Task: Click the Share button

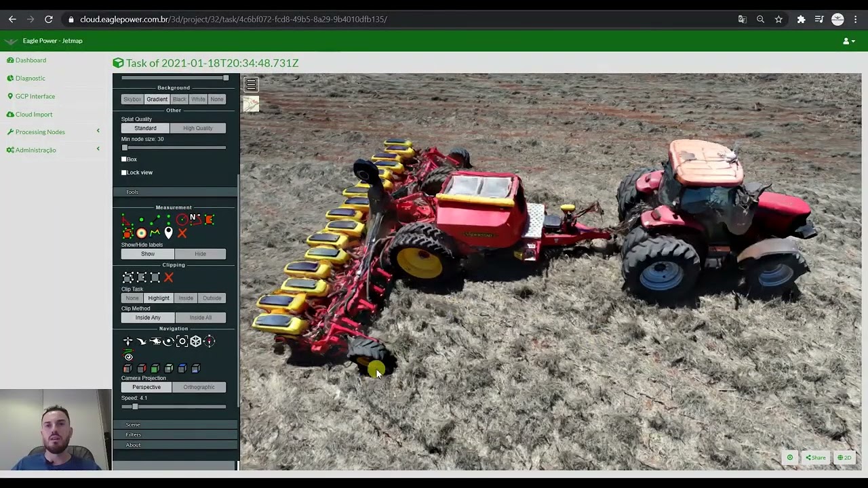Action: (x=816, y=457)
